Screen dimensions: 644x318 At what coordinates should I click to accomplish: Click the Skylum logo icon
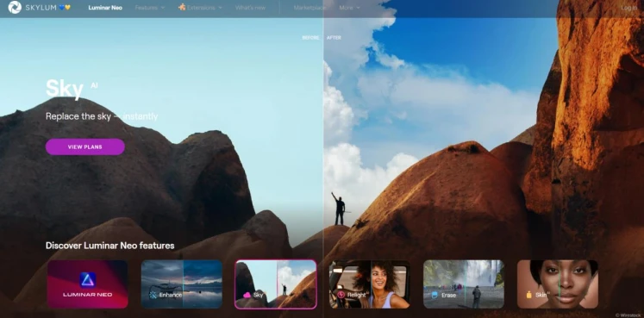coord(15,8)
